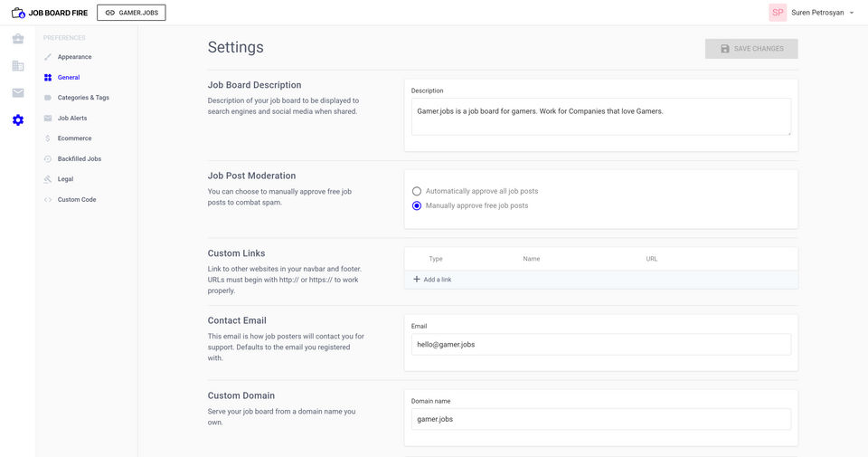
Task: Click the Custom Links heading
Action: (236, 253)
